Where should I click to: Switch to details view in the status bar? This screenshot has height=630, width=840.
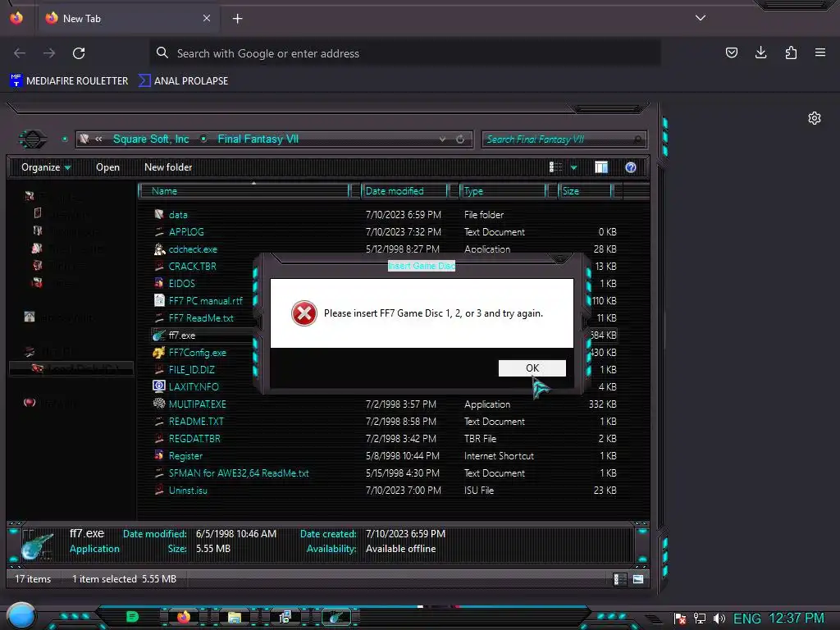tap(619, 579)
